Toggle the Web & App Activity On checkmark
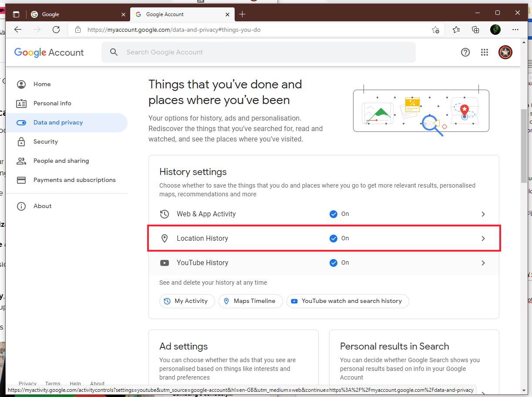The height and width of the screenshot is (397, 532). [333, 214]
